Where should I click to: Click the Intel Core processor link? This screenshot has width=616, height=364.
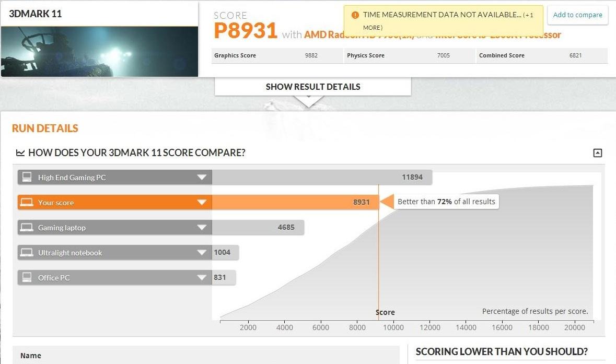pyautogui.click(x=498, y=35)
